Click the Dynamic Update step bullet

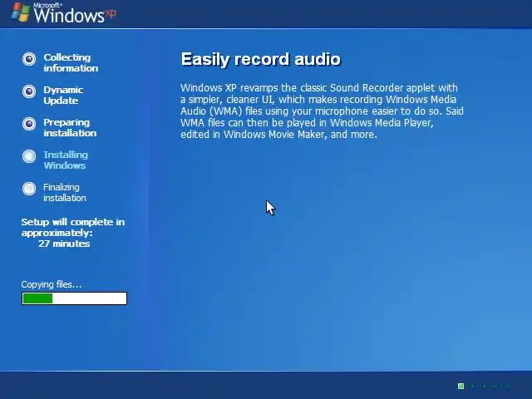click(x=29, y=91)
